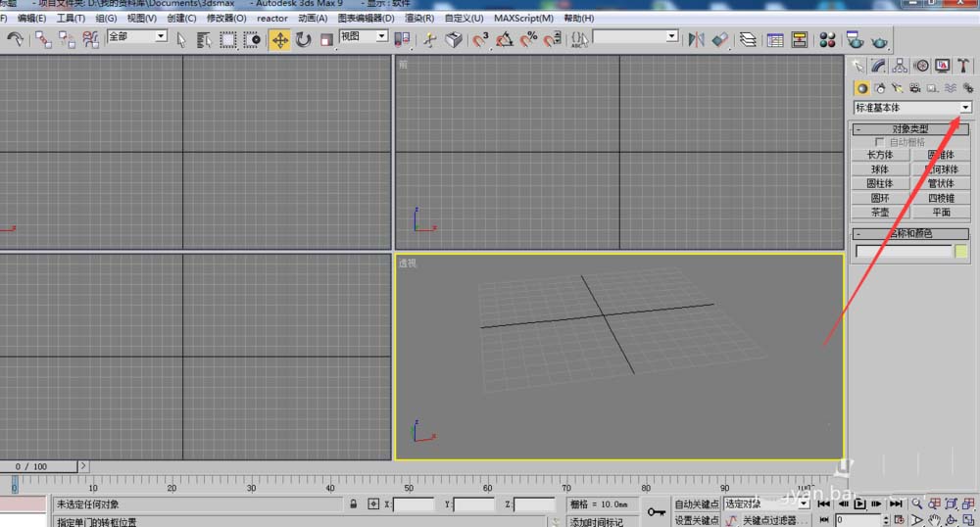
Task: Click the 圆环 torus button
Action: [x=880, y=198]
